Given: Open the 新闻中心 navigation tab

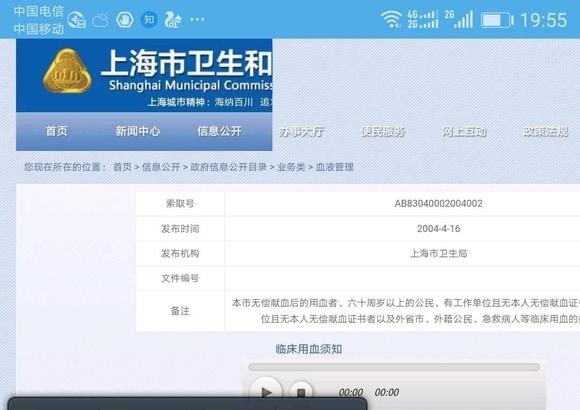Looking at the screenshot, I should [138, 131].
